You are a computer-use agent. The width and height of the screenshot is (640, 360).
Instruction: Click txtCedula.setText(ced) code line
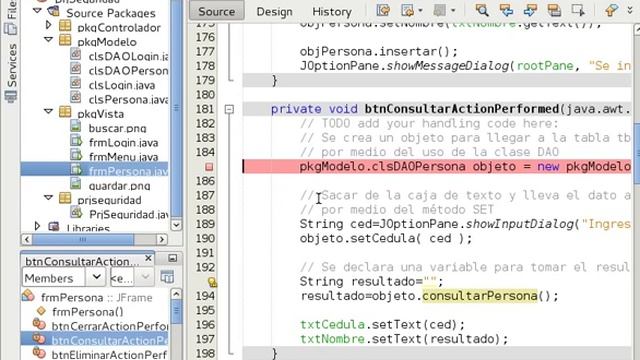click(382, 325)
